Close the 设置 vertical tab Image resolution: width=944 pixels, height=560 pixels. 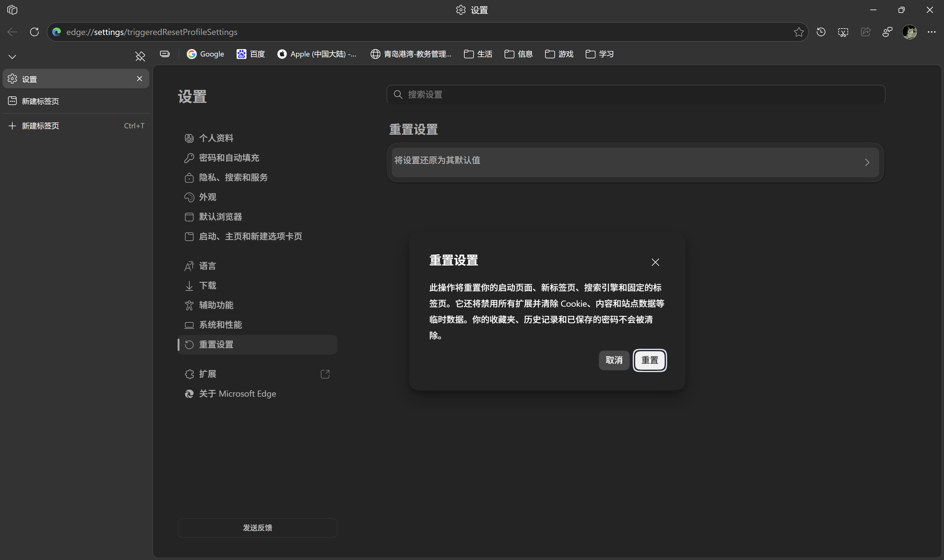pos(139,79)
